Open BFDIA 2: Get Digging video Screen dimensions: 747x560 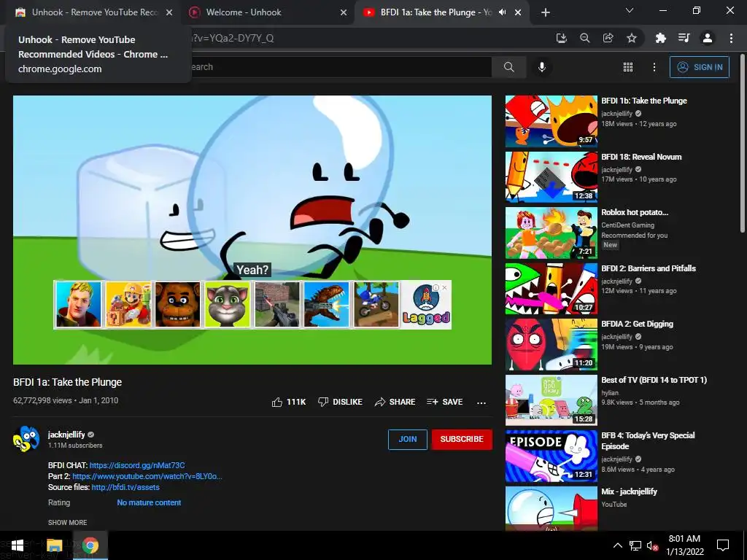637,324
